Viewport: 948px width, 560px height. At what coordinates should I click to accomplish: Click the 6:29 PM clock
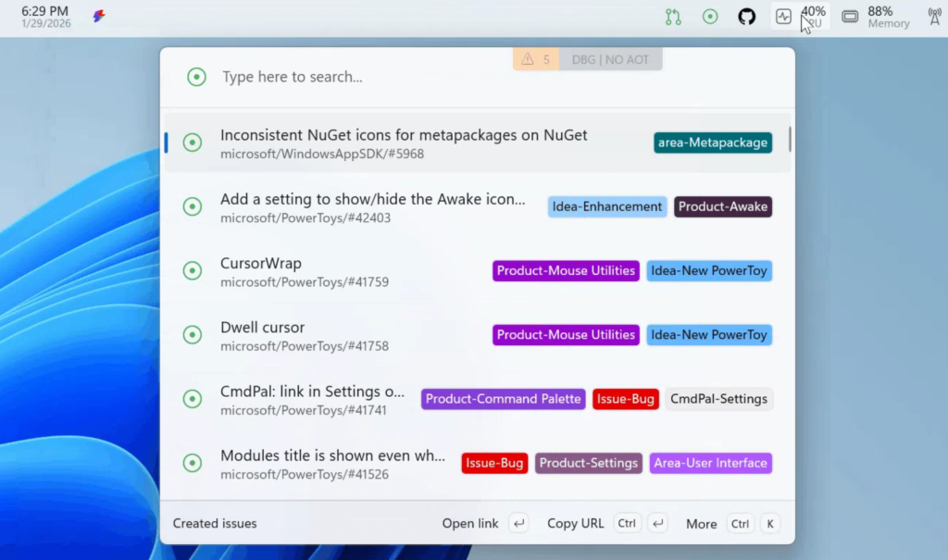tap(44, 11)
